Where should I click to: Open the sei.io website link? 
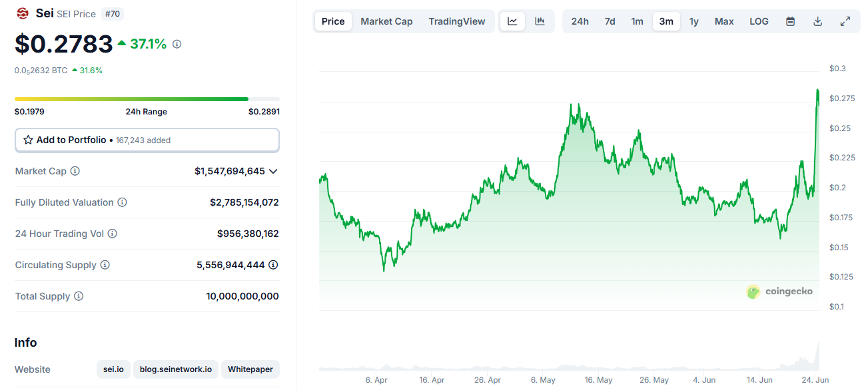point(113,369)
